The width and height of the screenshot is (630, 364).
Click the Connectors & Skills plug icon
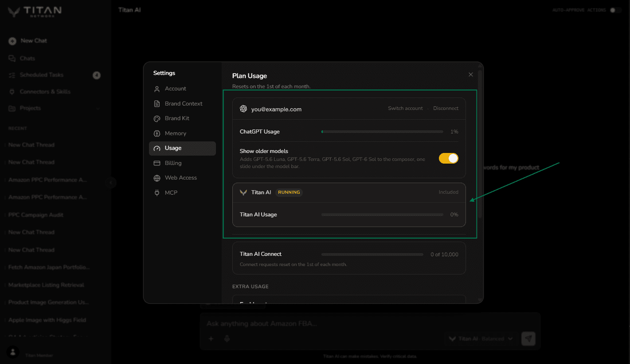(12, 92)
